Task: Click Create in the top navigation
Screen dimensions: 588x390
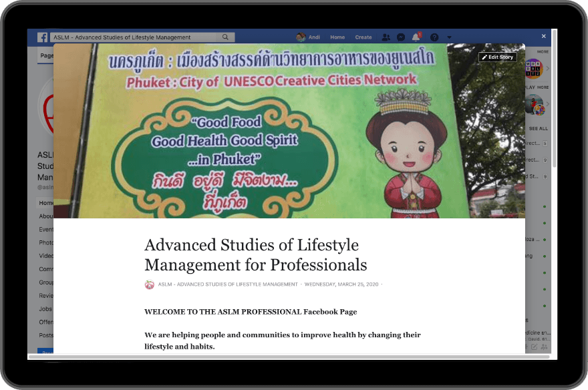Action: click(x=363, y=37)
